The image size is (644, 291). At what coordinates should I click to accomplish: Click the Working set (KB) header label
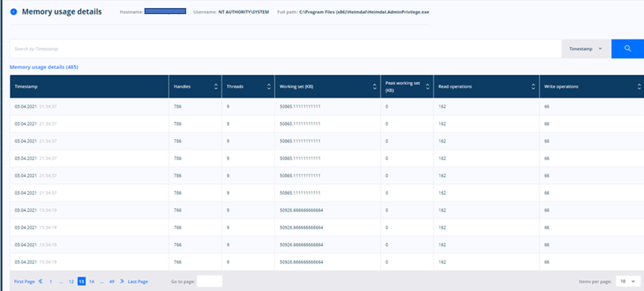pos(297,87)
